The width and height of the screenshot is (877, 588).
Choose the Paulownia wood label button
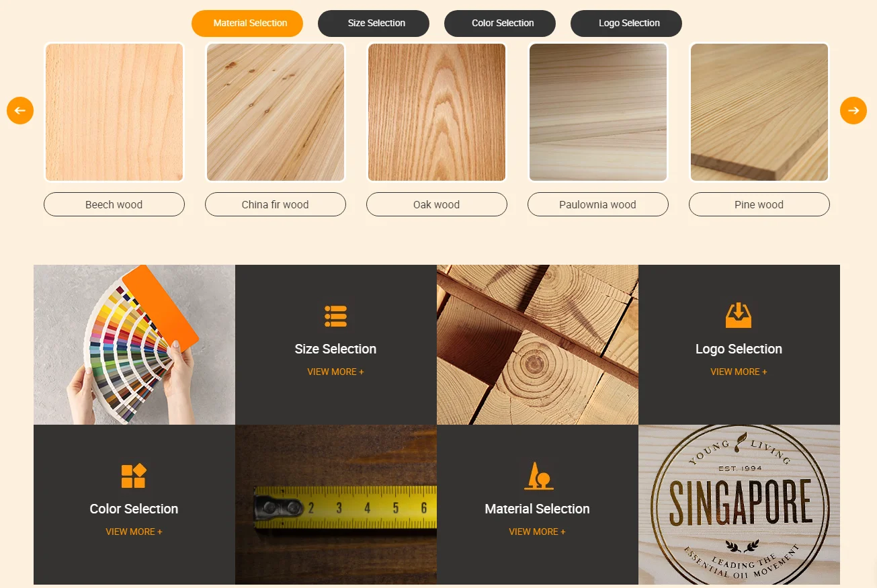point(598,204)
